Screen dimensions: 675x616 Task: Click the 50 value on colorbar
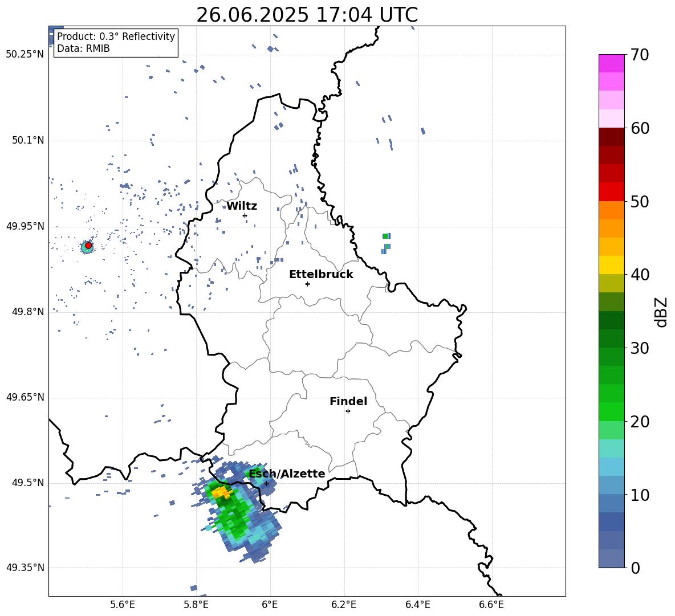(x=640, y=201)
